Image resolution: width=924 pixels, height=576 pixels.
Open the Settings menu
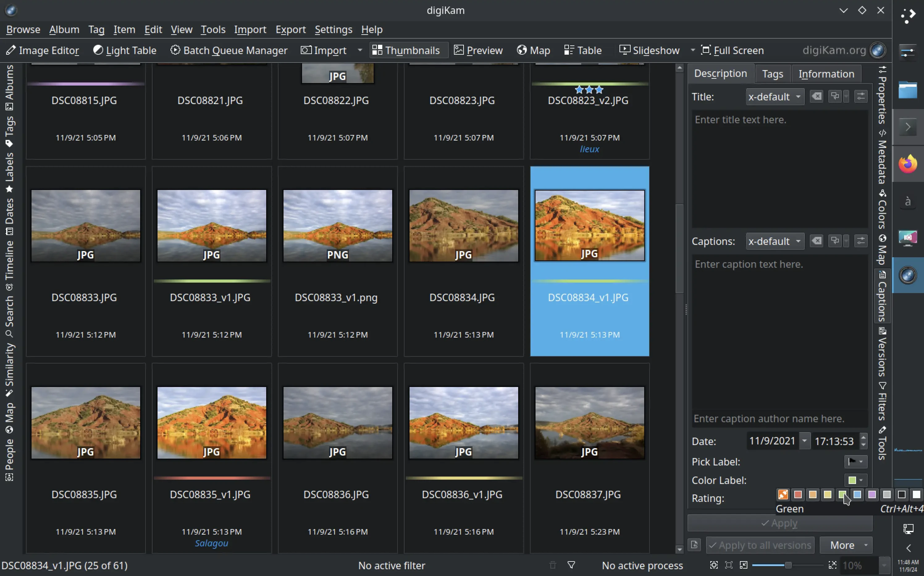(333, 29)
